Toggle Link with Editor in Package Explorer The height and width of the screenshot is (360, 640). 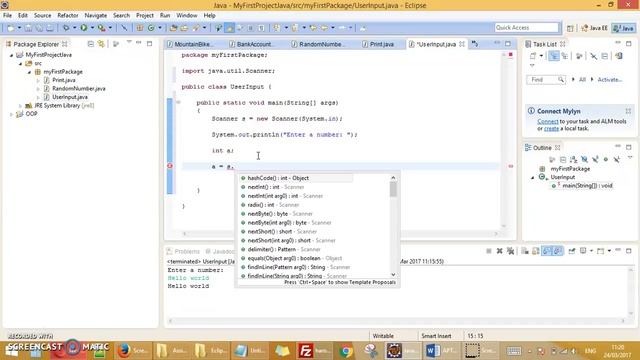(101, 44)
